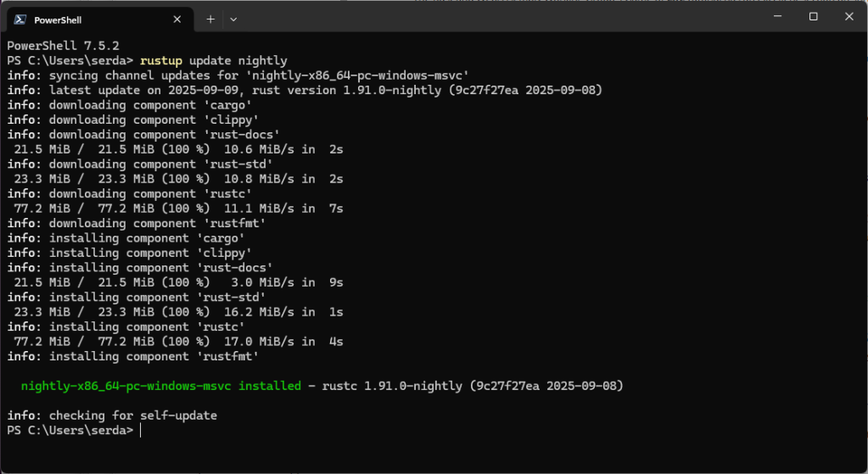
Task: Click the progress line showing 16.2 MiB/s
Action: point(178,312)
